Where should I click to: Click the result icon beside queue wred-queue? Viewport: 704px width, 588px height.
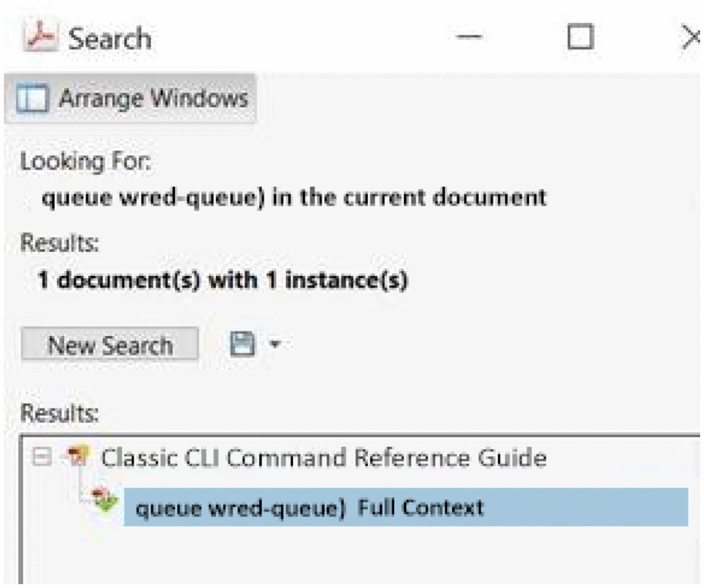[x=102, y=502]
